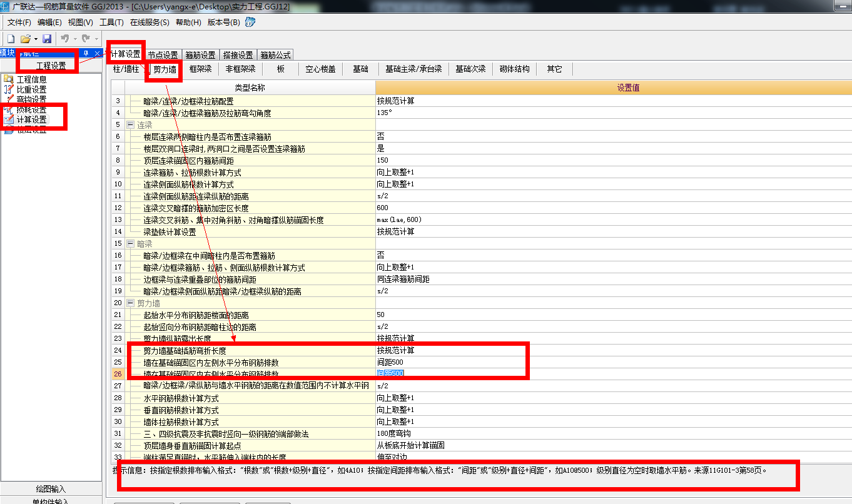Pin the 模块导航栏 panel

87,53
